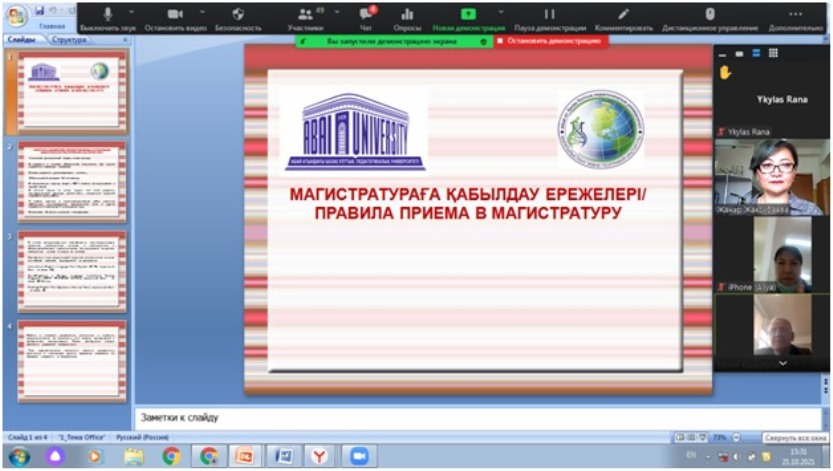Open the Polls icon
This screenshot has width=833, height=471.
coord(407,14)
